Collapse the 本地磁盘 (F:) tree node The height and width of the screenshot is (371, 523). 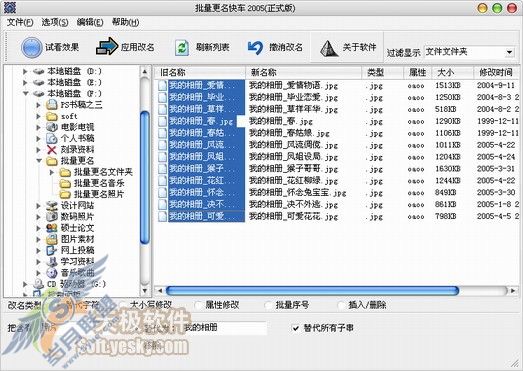(x=25, y=94)
